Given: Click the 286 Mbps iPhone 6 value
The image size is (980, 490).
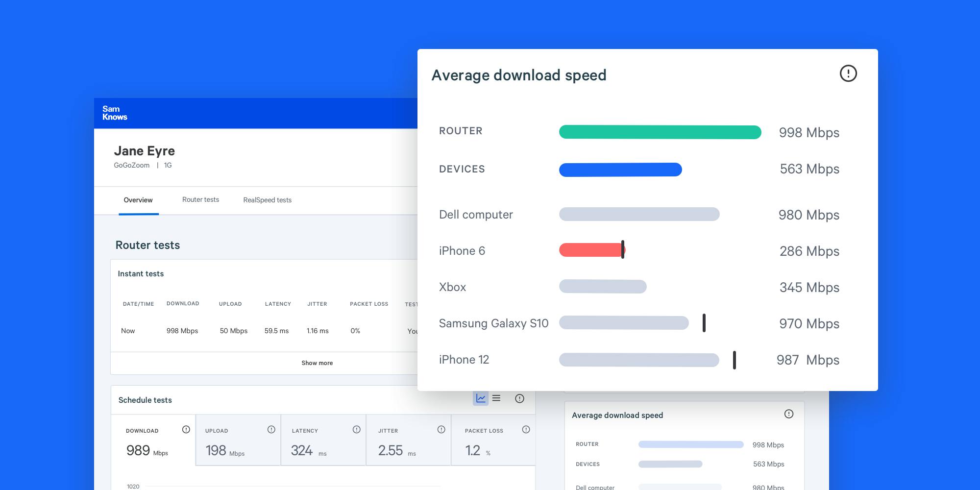Looking at the screenshot, I should point(809,251).
